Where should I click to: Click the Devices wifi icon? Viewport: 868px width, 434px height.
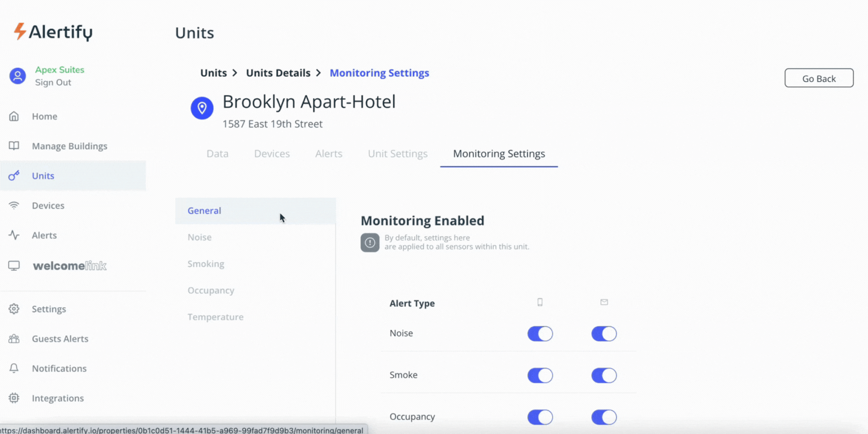[x=14, y=205]
